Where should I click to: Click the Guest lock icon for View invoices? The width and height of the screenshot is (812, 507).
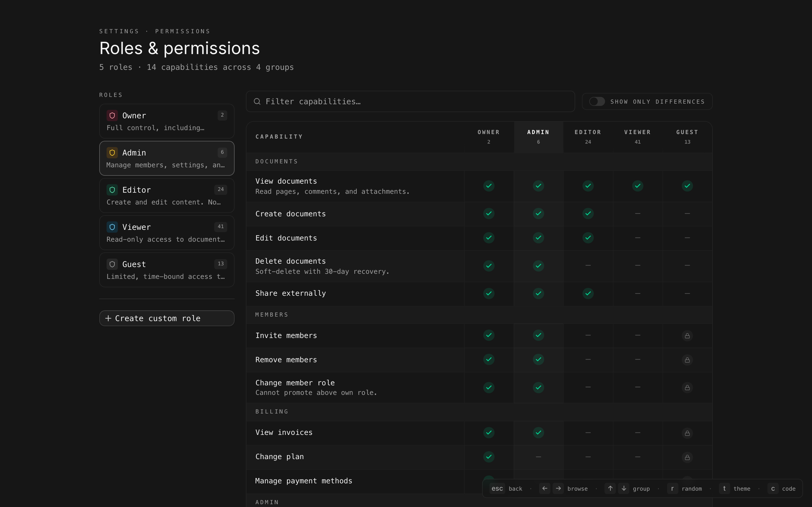(687, 433)
